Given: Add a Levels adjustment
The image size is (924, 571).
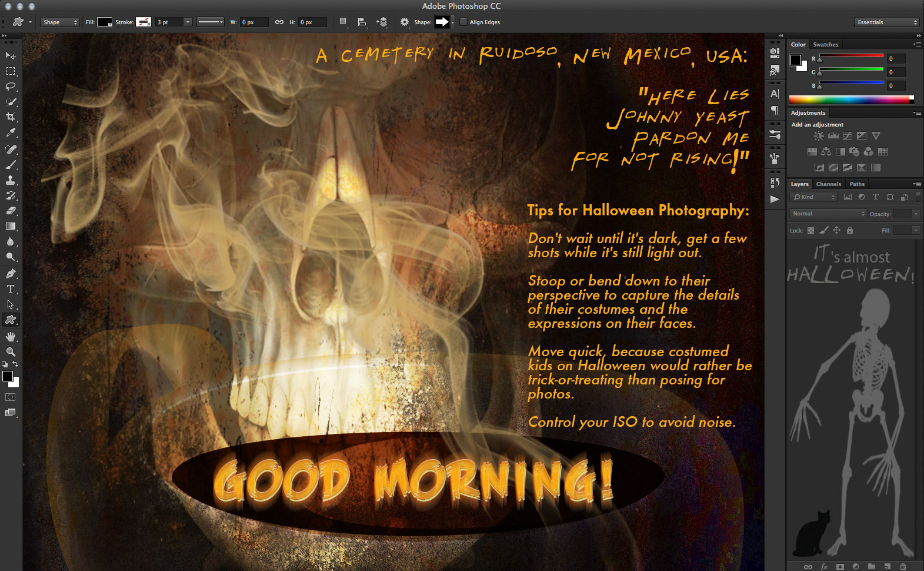Looking at the screenshot, I should click(x=833, y=136).
